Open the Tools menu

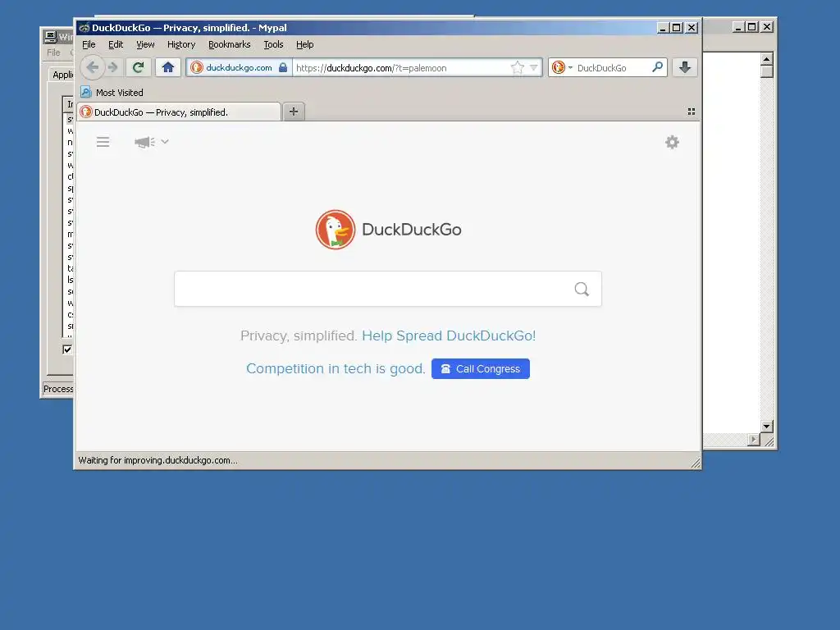[x=273, y=44]
